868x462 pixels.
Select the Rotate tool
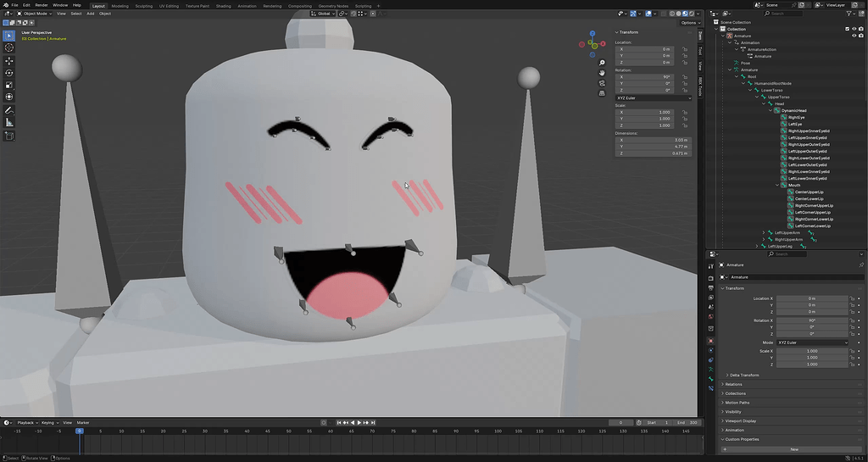(x=8, y=73)
